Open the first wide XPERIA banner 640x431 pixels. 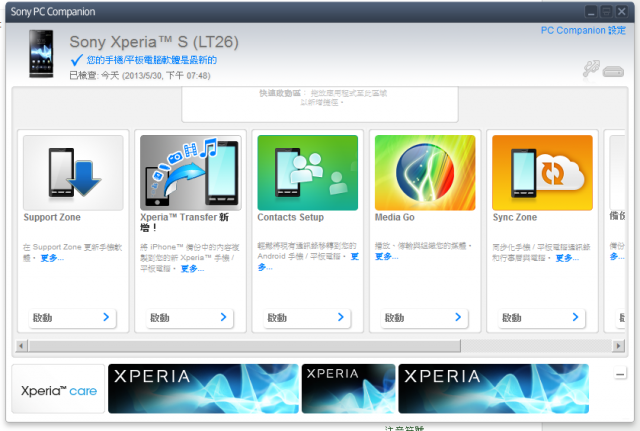(x=203, y=389)
